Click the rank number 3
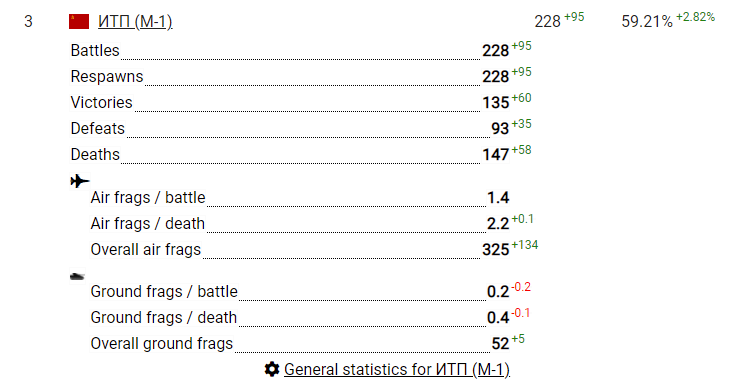 pyautogui.click(x=28, y=22)
